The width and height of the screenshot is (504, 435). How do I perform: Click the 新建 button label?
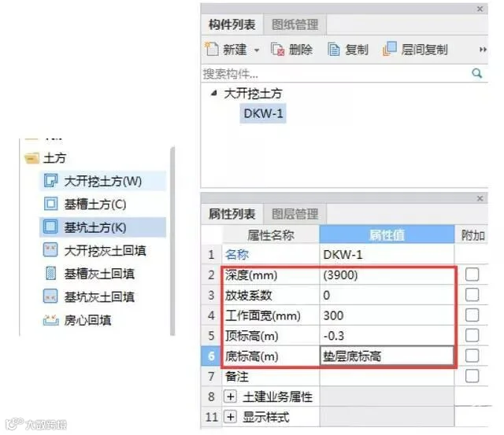(235, 50)
